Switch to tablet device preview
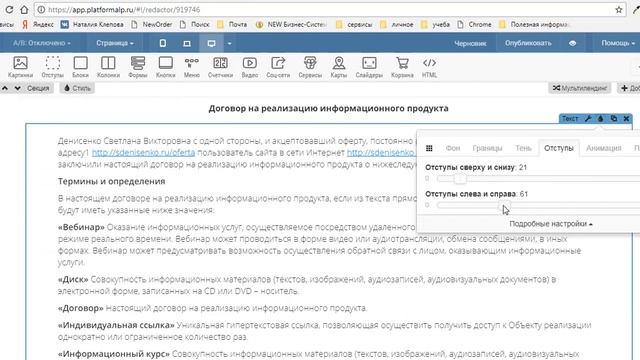 click(187, 43)
